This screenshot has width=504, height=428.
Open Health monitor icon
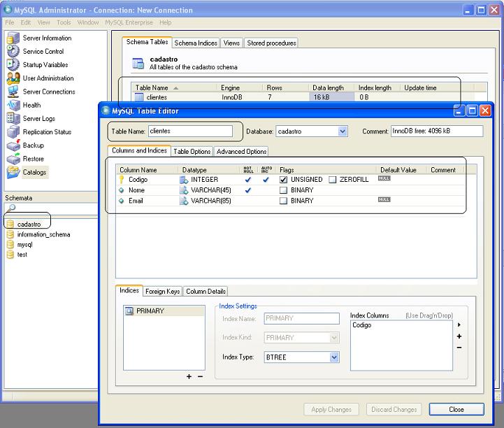tap(13, 105)
